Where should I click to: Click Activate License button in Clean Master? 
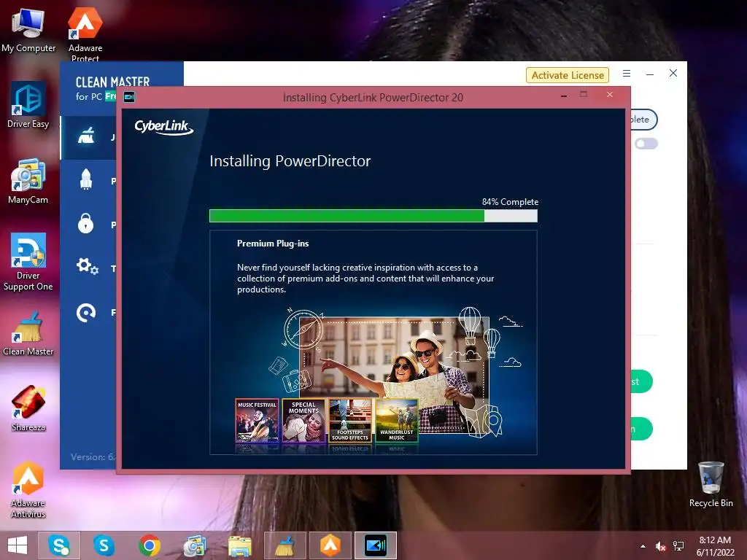click(x=568, y=75)
